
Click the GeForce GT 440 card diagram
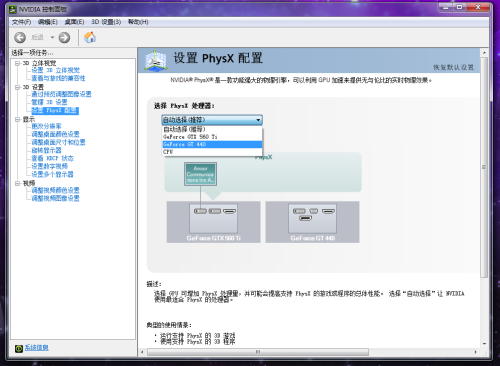[x=312, y=222]
